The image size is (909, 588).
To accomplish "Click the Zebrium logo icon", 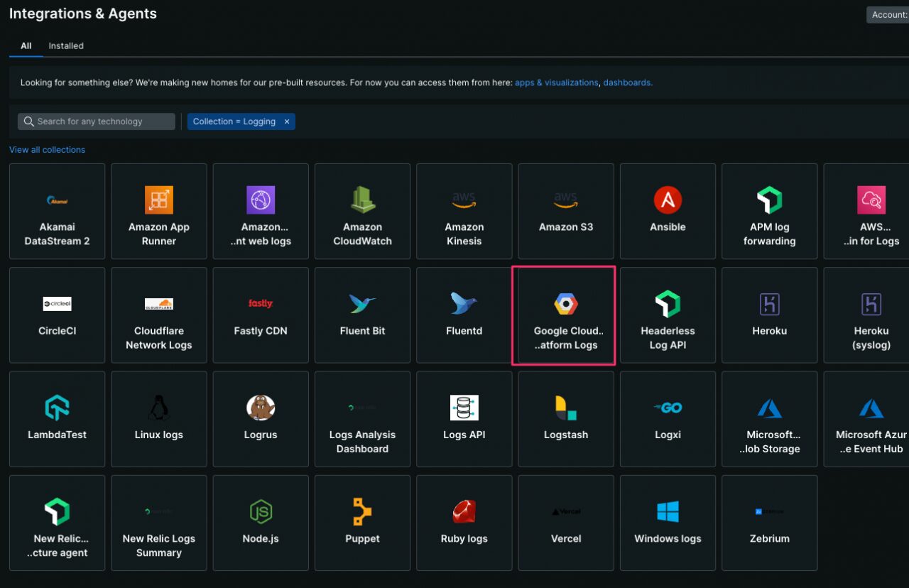I will click(x=770, y=511).
